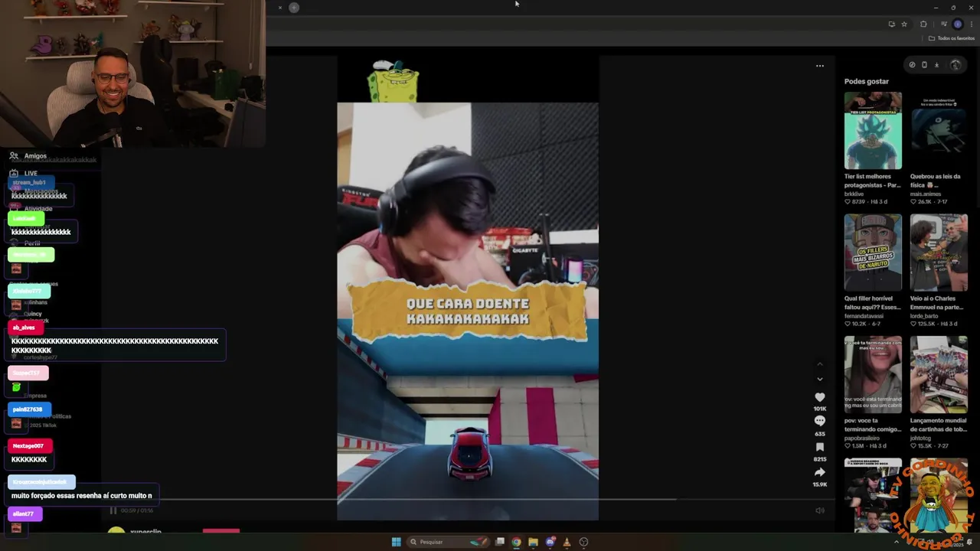Open Task View on the taskbar

pos(500,542)
